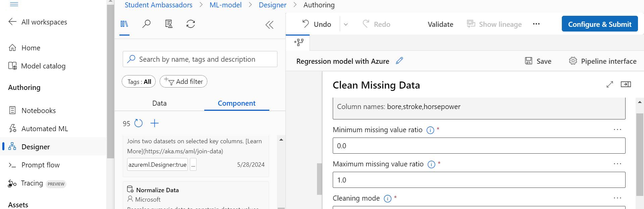Click Designer breadcrumb link
Screen dimensions: 644x209
point(272,5)
